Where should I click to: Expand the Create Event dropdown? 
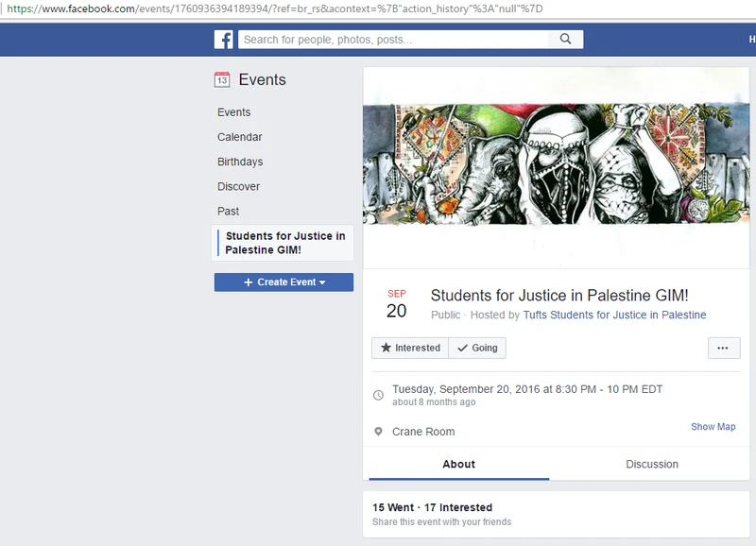(x=284, y=282)
